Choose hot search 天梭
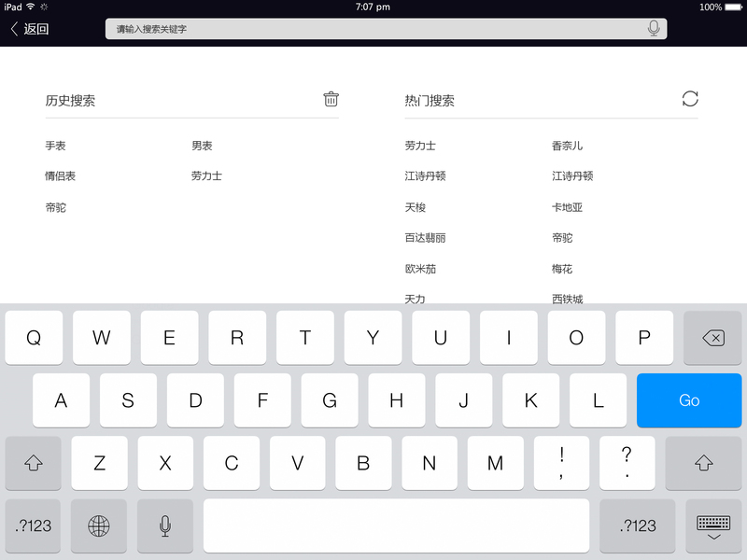Screen dimensions: 747x560 (416, 207)
